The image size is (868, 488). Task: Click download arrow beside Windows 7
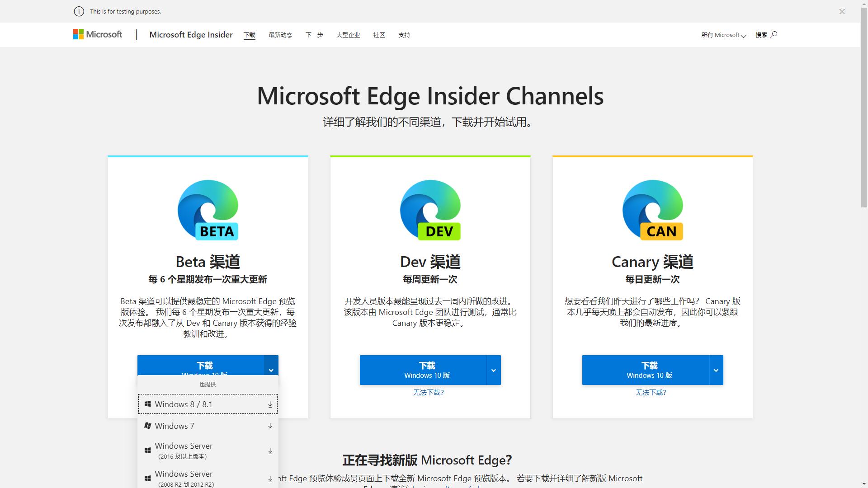pyautogui.click(x=270, y=426)
